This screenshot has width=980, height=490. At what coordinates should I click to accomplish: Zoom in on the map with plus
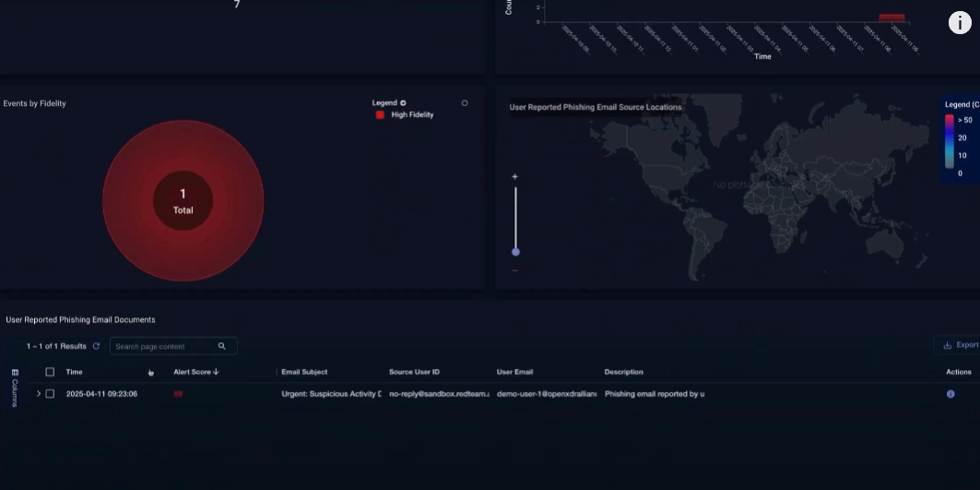[x=515, y=176]
